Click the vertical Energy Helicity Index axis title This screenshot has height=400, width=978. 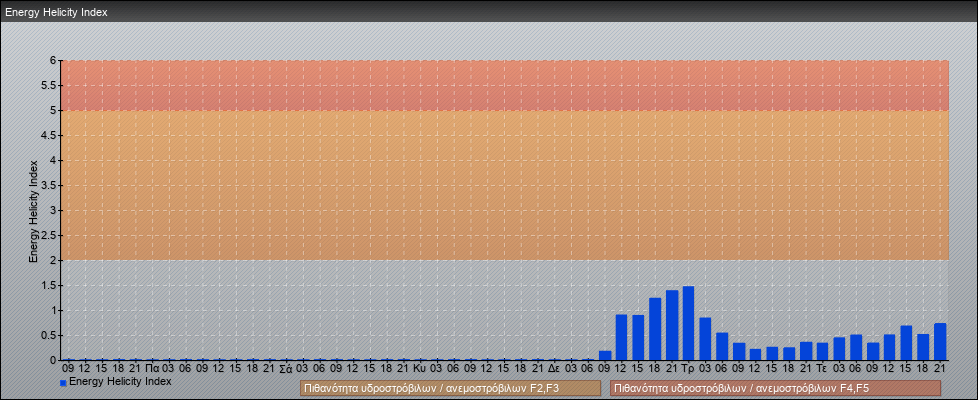(x=33, y=210)
